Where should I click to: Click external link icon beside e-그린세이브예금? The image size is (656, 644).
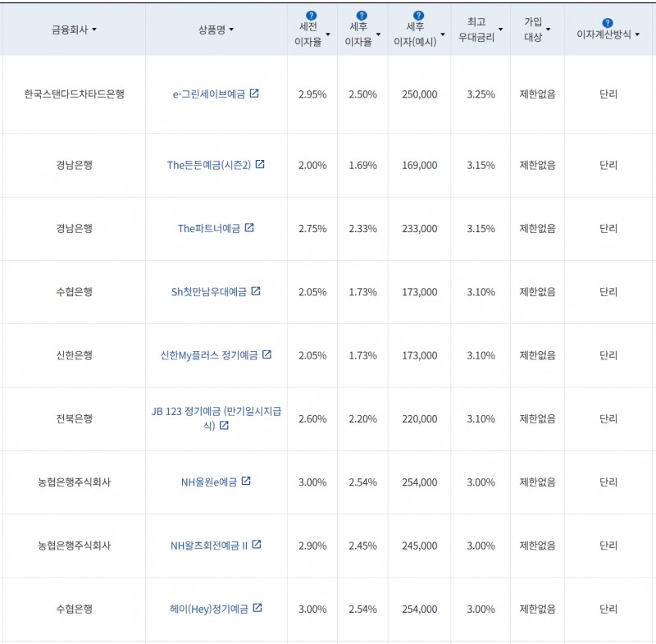[254, 94]
